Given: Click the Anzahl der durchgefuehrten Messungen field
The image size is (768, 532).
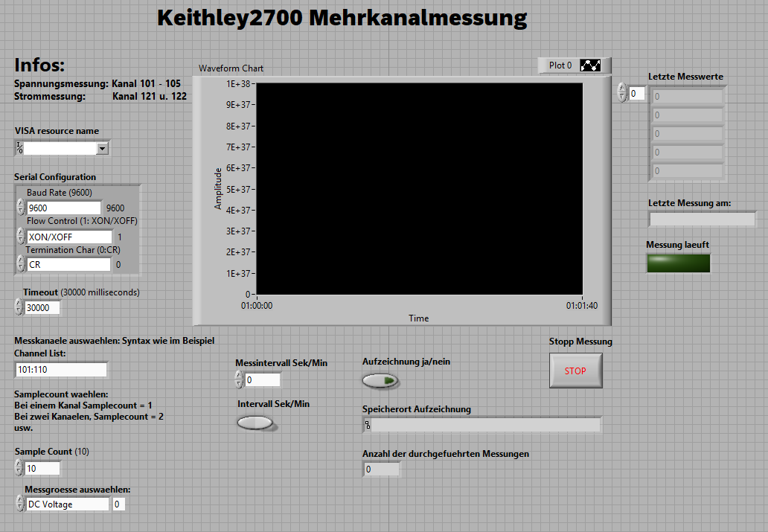Looking at the screenshot, I should point(381,469).
